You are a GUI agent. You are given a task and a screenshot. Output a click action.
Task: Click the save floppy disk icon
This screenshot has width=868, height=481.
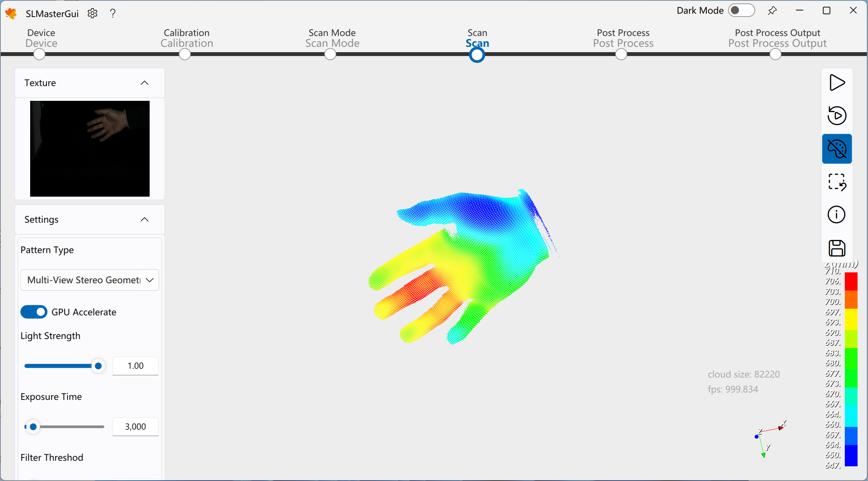837,248
